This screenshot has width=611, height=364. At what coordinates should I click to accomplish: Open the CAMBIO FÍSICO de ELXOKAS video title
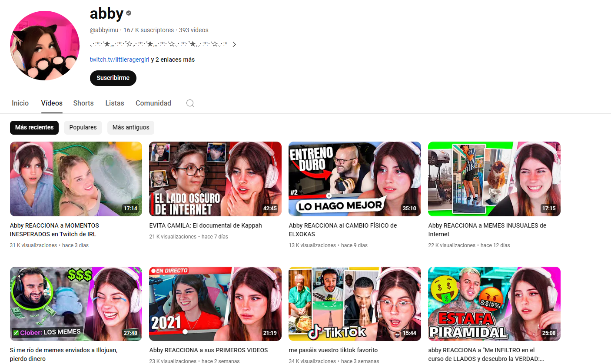click(x=343, y=230)
